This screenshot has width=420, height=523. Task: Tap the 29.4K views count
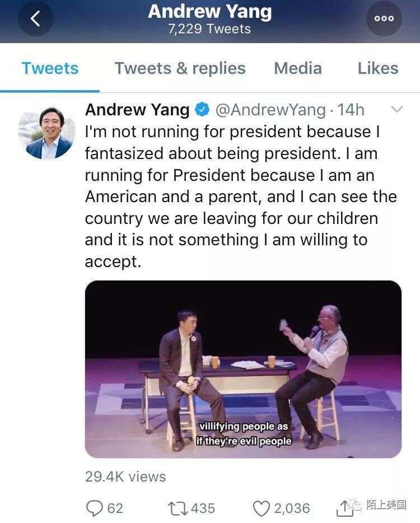125,477
